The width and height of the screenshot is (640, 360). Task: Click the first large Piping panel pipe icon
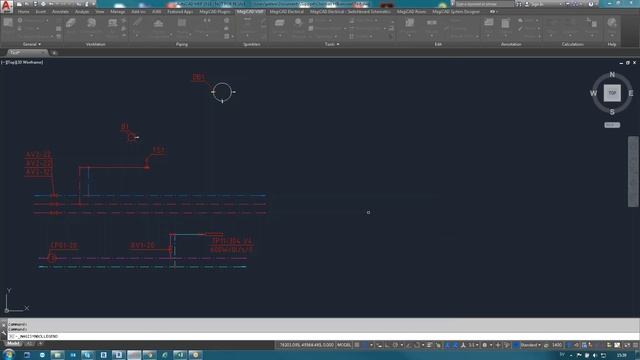[138, 23]
